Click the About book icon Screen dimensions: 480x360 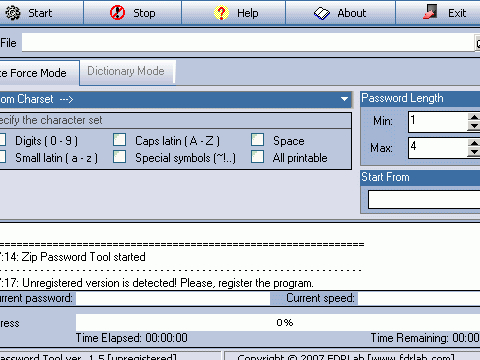tap(322, 13)
